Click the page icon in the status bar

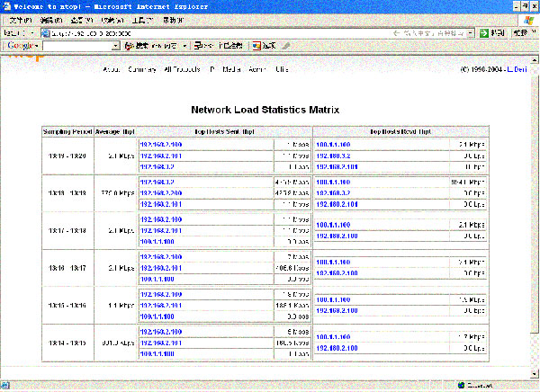pos(5,386)
